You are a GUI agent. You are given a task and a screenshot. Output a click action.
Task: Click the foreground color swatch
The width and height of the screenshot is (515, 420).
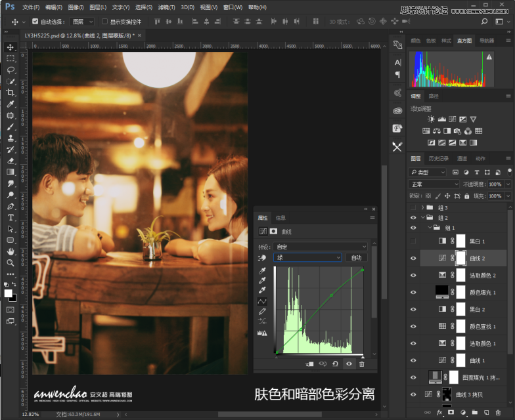click(8, 293)
